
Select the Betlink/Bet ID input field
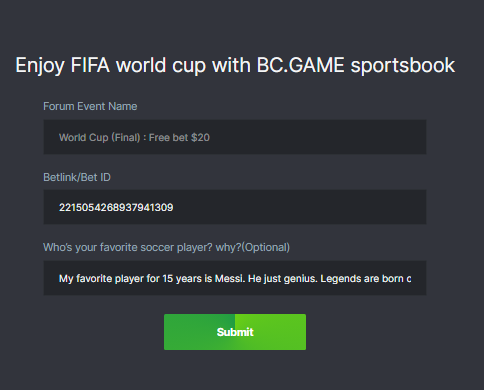tap(235, 207)
